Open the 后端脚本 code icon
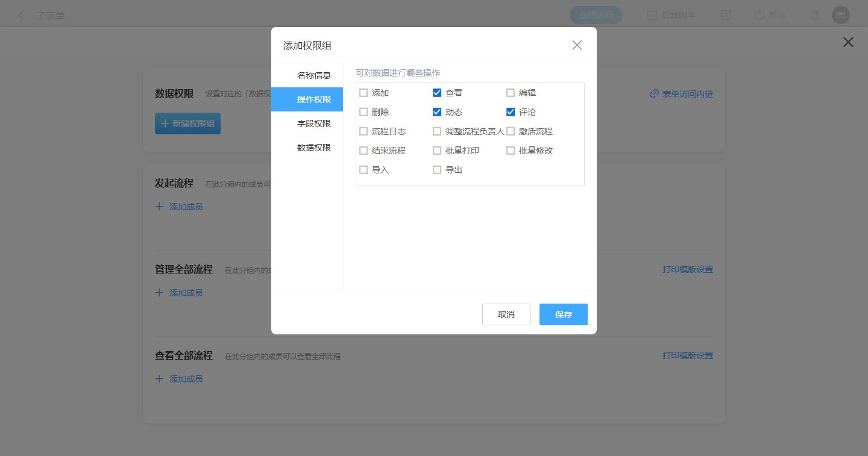 pos(652,16)
